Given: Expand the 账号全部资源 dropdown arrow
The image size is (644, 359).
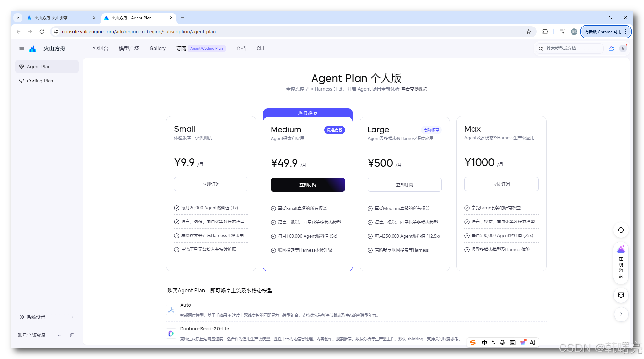Looking at the screenshot, I should click(59, 335).
